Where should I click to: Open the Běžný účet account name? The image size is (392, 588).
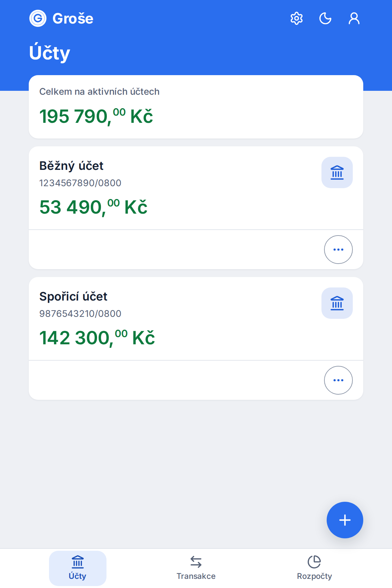point(71,166)
